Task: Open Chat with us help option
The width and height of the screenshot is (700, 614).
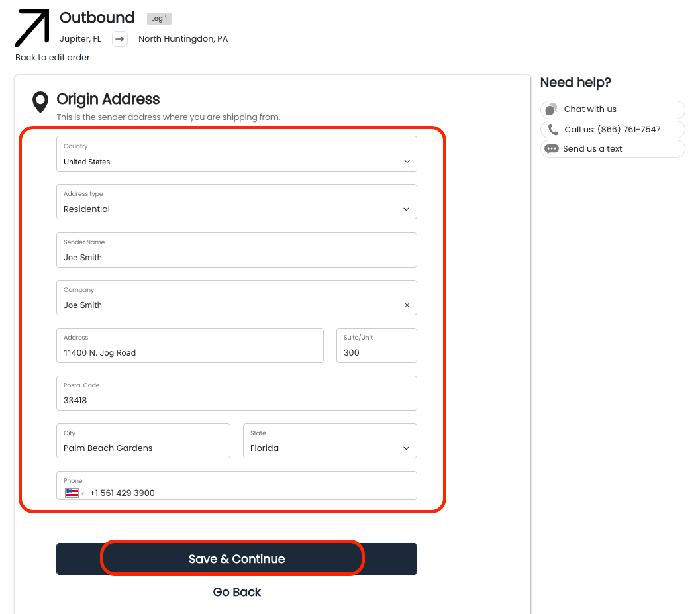Action: [613, 109]
